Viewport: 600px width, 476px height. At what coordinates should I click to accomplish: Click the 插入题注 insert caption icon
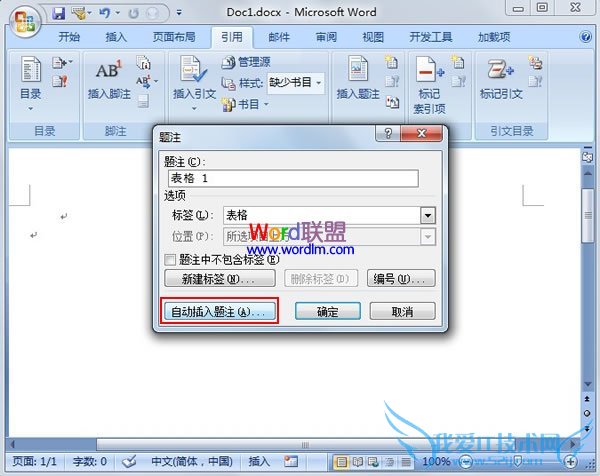pos(358,69)
